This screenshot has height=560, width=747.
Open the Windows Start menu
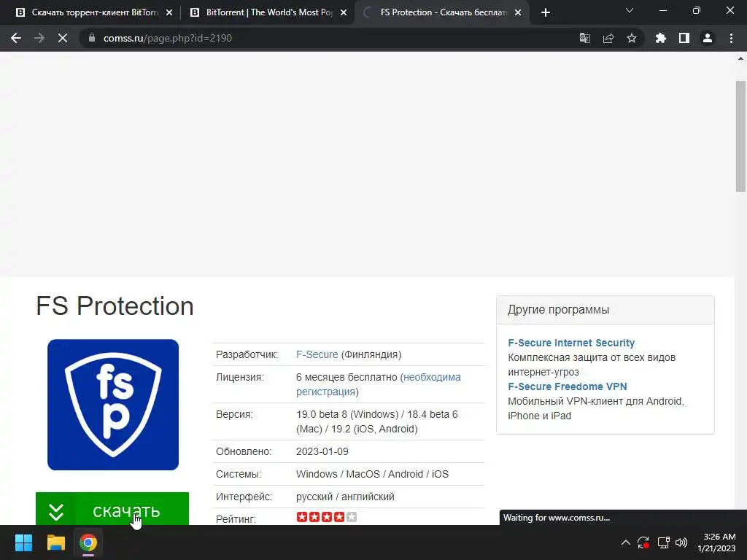pos(23,542)
